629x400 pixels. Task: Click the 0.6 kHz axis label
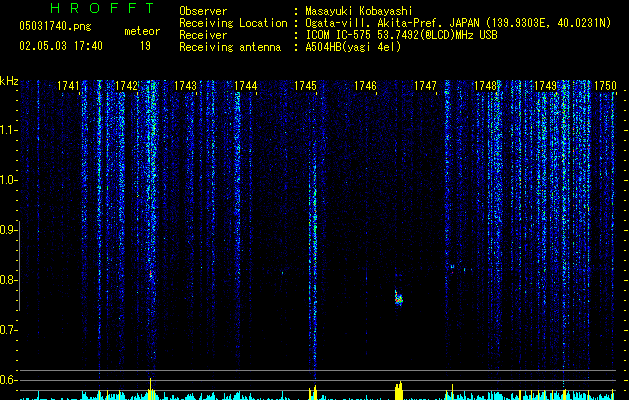tap(9, 380)
